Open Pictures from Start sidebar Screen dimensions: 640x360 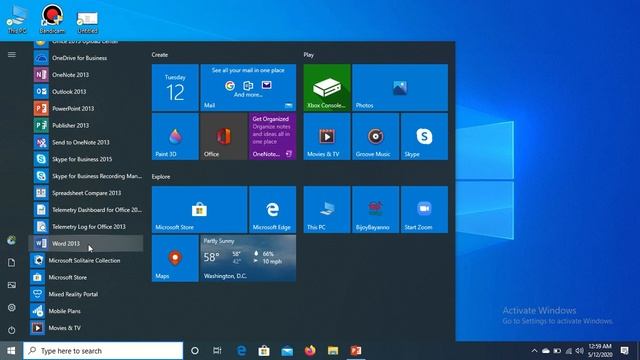(11, 285)
